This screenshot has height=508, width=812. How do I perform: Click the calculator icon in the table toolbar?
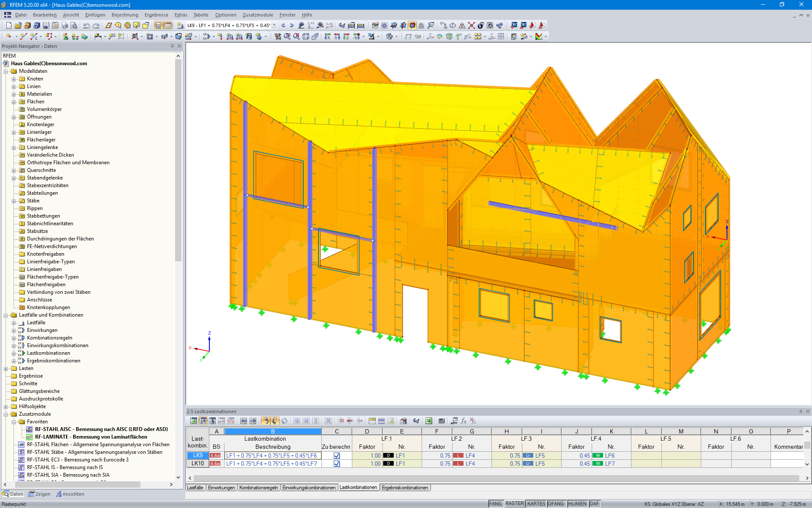point(442,421)
